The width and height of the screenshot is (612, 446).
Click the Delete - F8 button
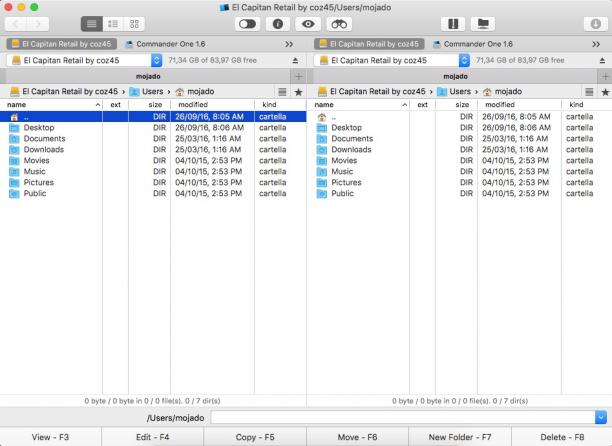click(x=562, y=437)
